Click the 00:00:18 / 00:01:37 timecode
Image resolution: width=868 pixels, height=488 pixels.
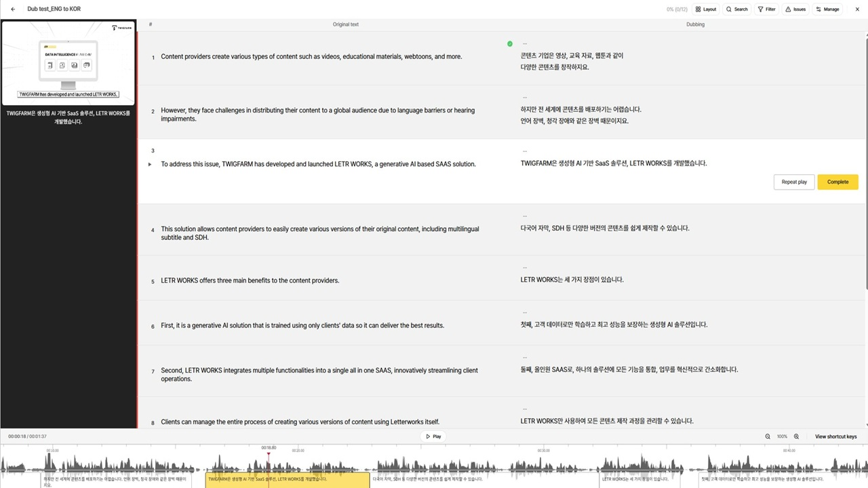click(27, 436)
